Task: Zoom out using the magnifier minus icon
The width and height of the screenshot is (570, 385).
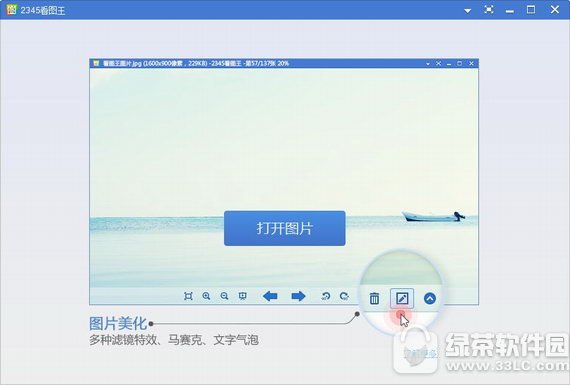Action: point(224,296)
